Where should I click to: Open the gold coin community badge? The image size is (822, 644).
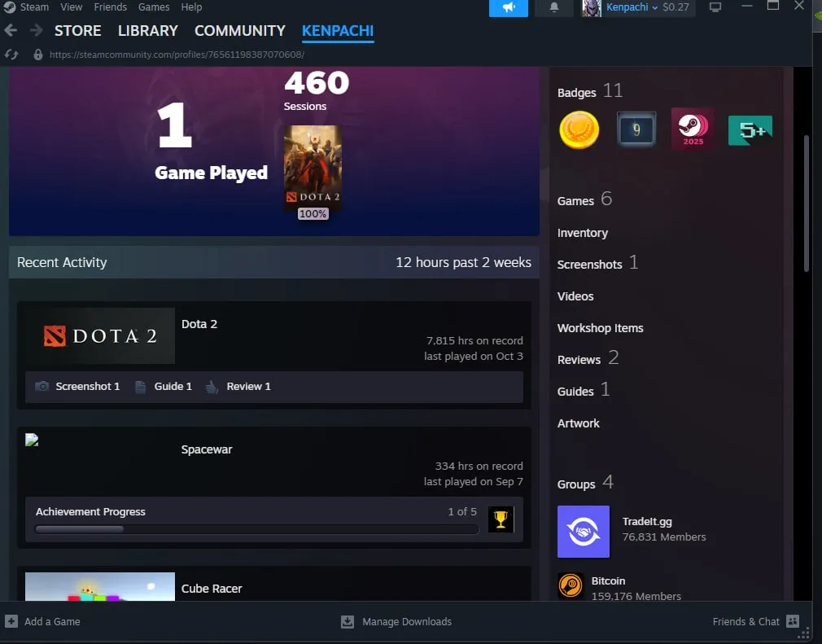579,130
